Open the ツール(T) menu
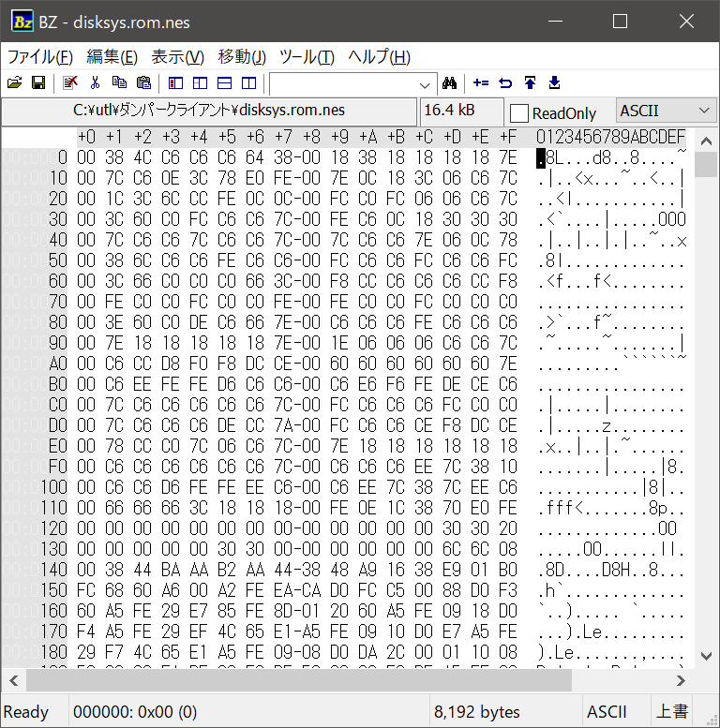The image size is (720, 728). coord(307,56)
